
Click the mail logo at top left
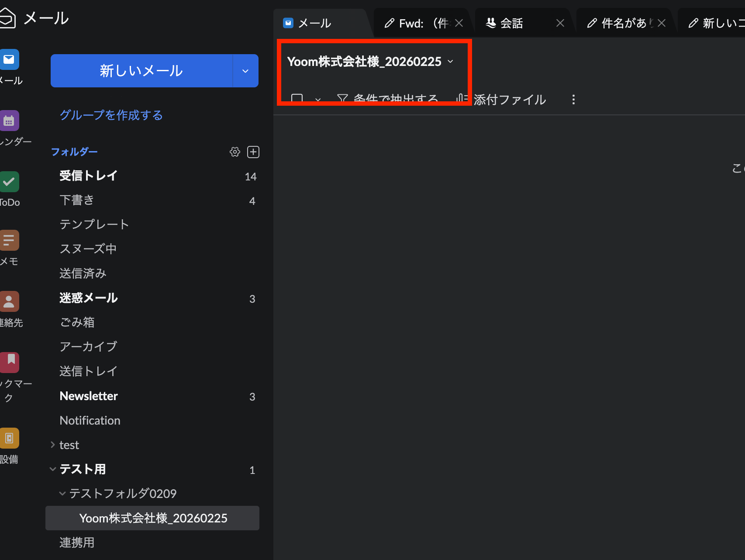[x=7, y=18]
